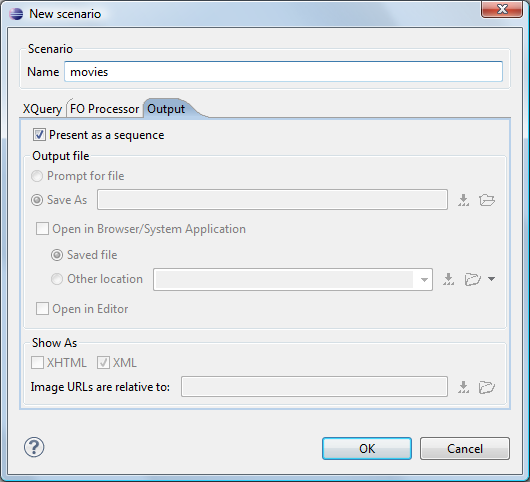
Task: Click the insert editor variables icon beside Save As
Action: pyautogui.click(x=463, y=200)
